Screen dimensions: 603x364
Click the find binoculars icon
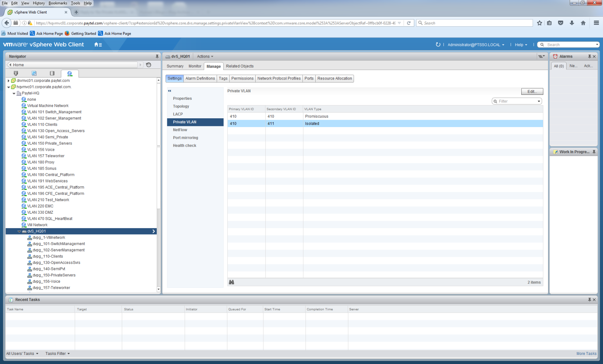231,282
